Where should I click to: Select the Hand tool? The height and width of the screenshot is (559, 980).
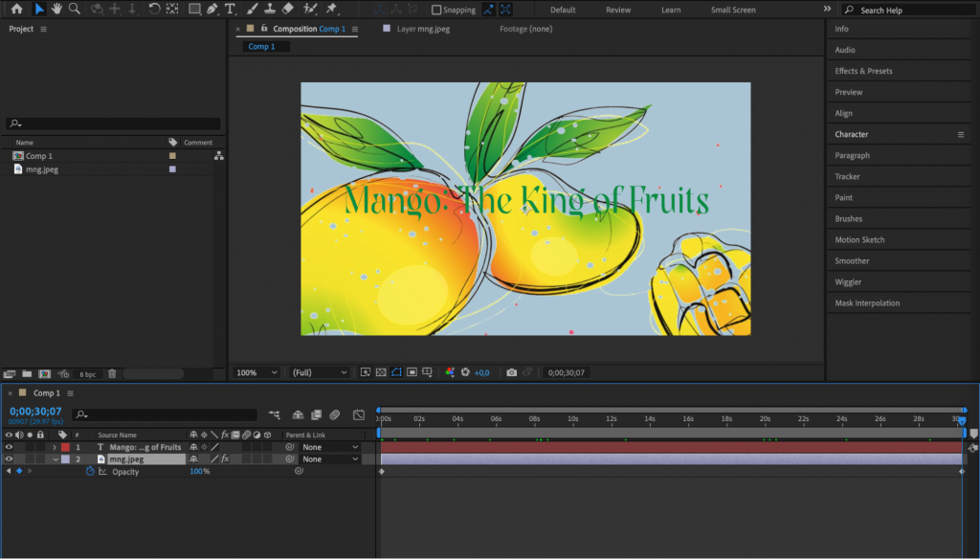[57, 10]
